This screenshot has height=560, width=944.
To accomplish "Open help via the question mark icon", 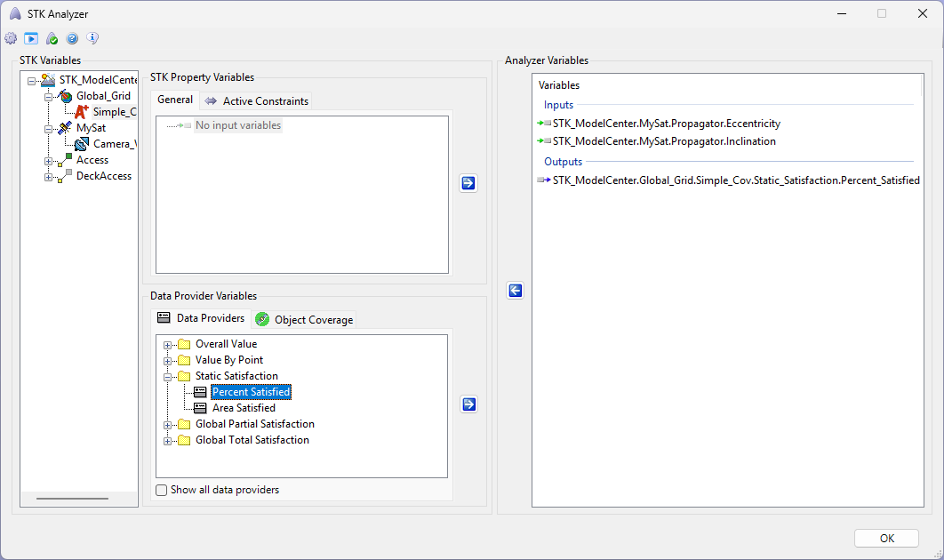I will pyautogui.click(x=72, y=38).
